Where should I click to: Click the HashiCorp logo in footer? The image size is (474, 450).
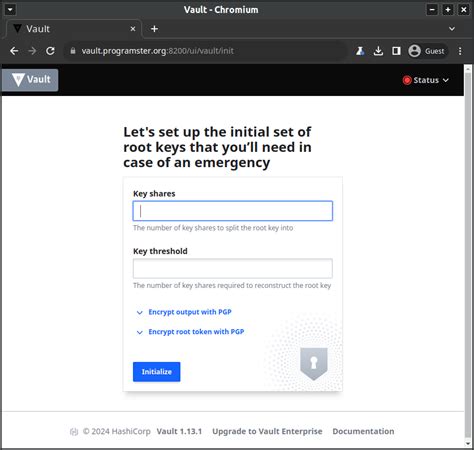tap(74, 432)
